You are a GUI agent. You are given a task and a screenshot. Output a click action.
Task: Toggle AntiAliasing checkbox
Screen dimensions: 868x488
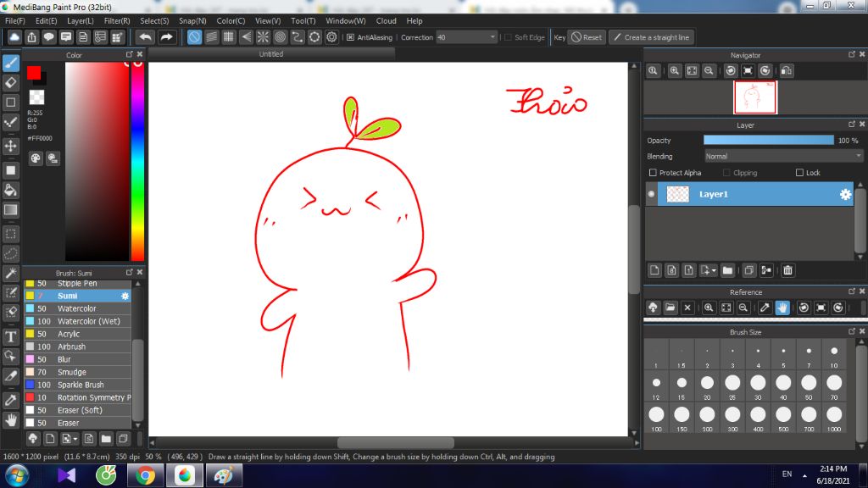(x=350, y=37)
